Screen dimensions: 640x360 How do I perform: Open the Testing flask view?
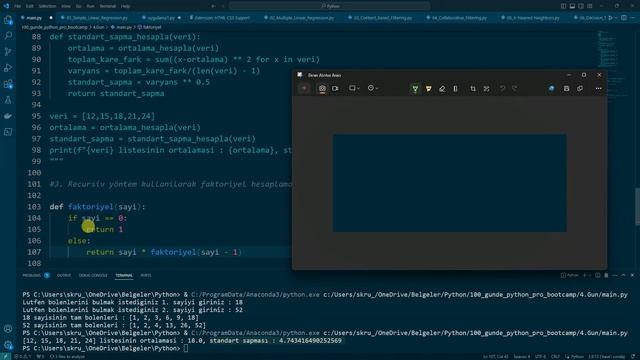8,100
